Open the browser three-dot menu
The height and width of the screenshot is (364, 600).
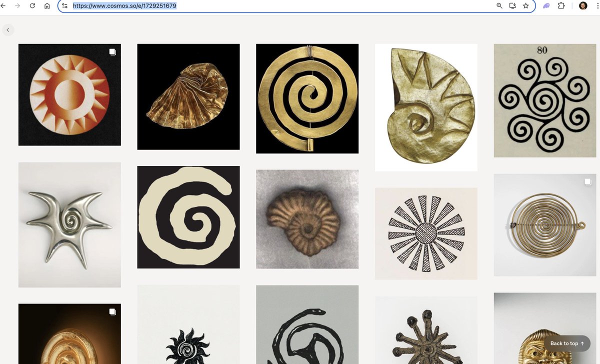pyautogui.click(x=596, y=6)
